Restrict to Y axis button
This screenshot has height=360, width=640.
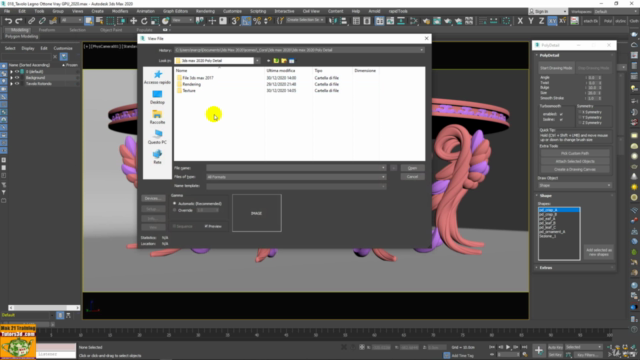531,20
